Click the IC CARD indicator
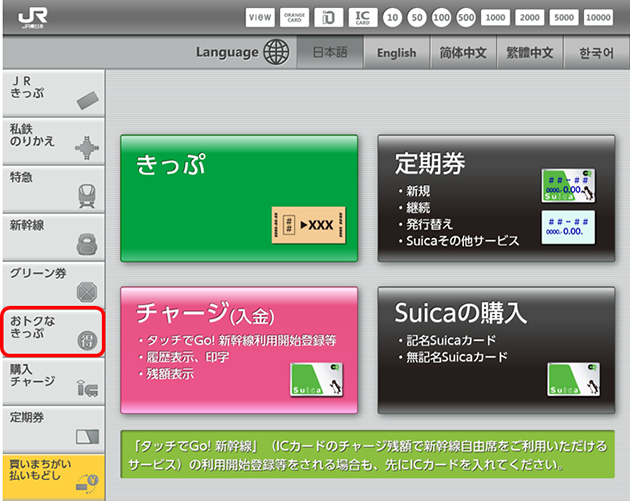 363,18
